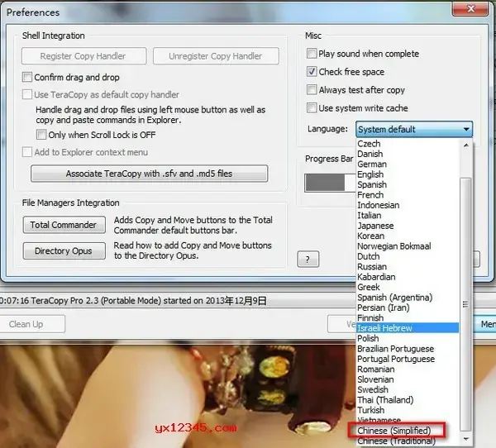Viewport: 496px width, 448px height.
Task: Click the language list scrollbar thumb
Action: tap(465, 304)
